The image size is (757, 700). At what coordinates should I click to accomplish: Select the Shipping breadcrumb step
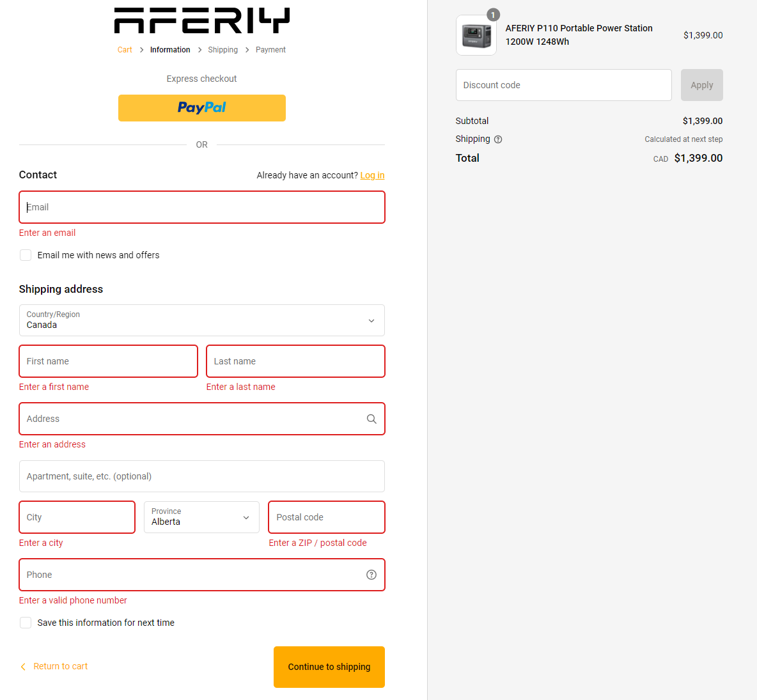(x=222, y=50)
